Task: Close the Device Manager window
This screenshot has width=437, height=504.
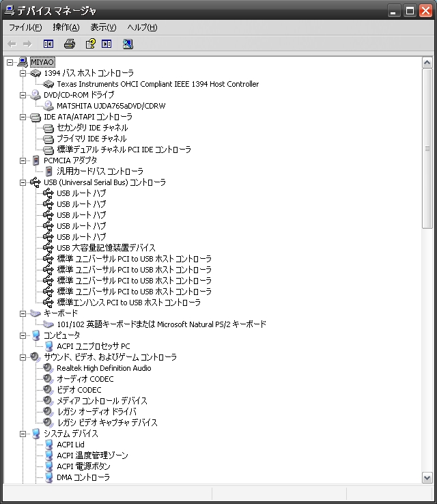Action: (x=426, y=11)
